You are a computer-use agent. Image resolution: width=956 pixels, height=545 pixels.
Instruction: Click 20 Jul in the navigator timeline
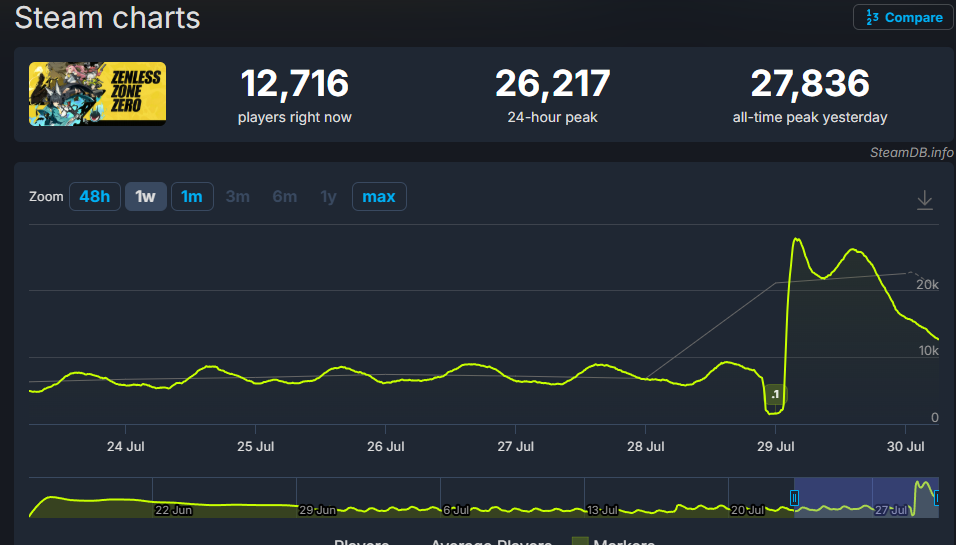tap(747, 510)
